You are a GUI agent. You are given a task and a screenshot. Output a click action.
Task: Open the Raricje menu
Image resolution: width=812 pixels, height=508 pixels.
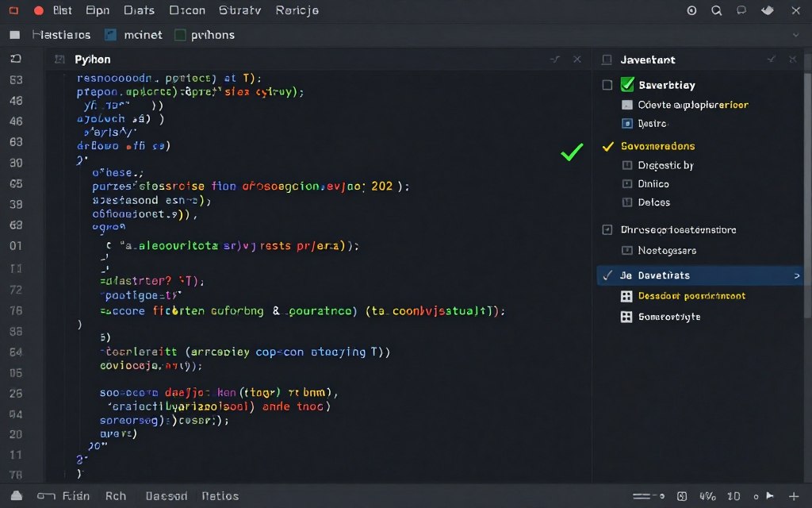[297, 10]
